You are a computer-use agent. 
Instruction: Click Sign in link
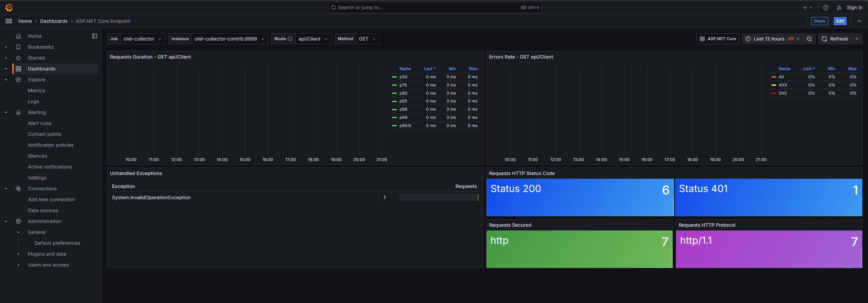point(854,7)
